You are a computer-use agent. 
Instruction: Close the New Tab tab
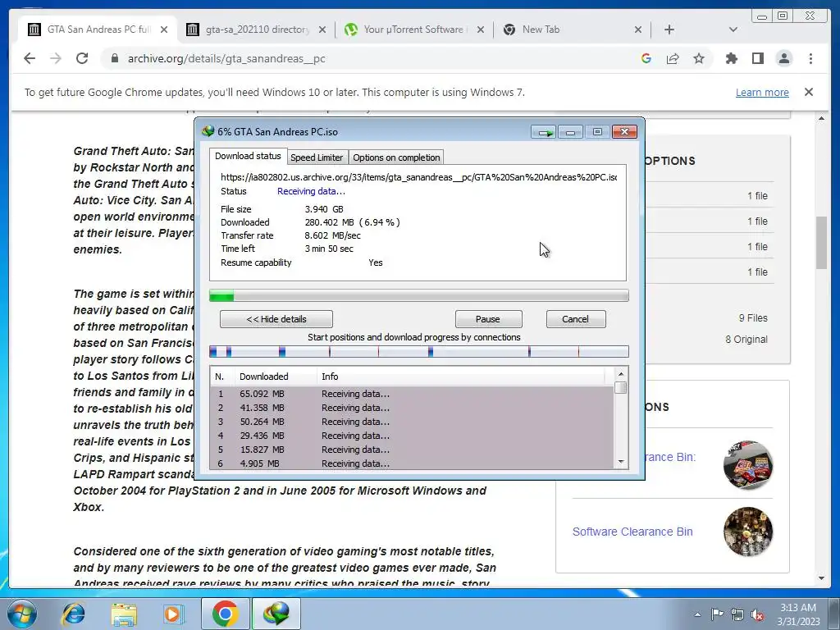pos(638,30)
